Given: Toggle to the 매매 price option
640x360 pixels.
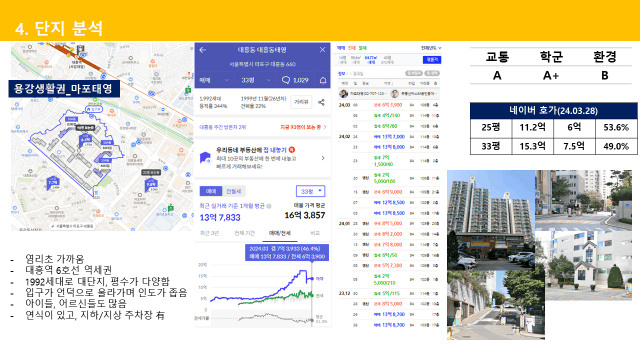Looking at the screenshot, I should pyautogui.click(x=211, y=191).
